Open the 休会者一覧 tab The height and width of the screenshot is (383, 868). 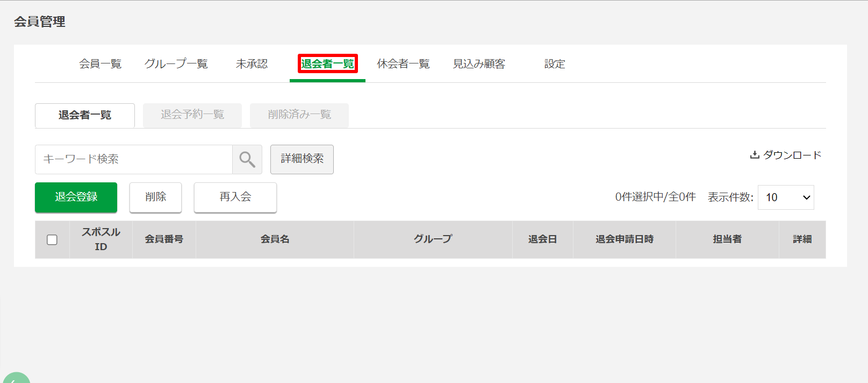403,64
